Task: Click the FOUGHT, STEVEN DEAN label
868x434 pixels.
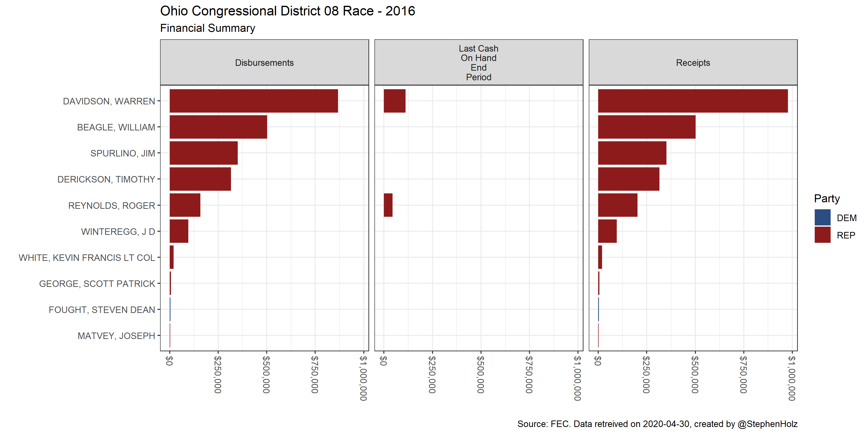Action: [102, 310]
